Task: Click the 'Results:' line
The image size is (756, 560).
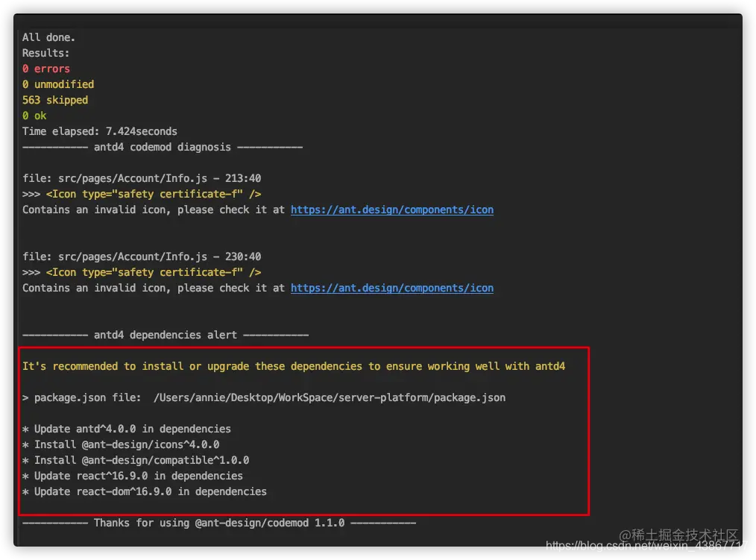Action: [x=45, y=53]
